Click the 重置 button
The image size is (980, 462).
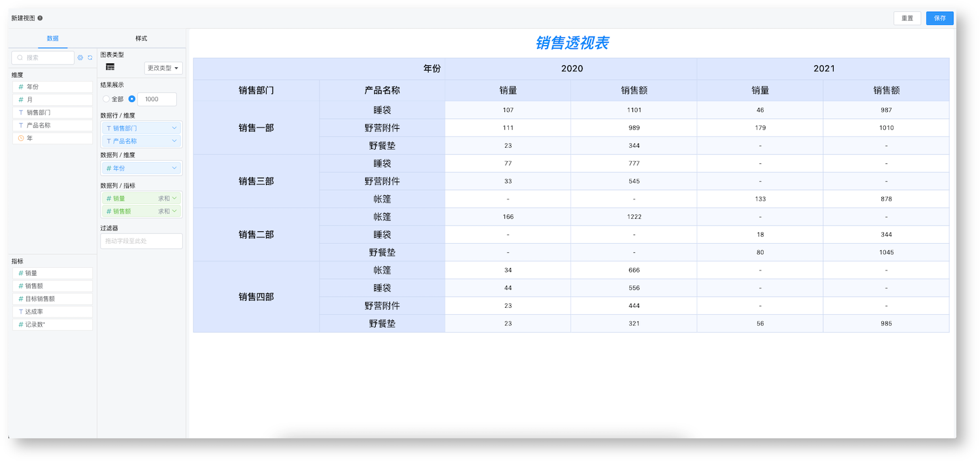click(907, 18)
